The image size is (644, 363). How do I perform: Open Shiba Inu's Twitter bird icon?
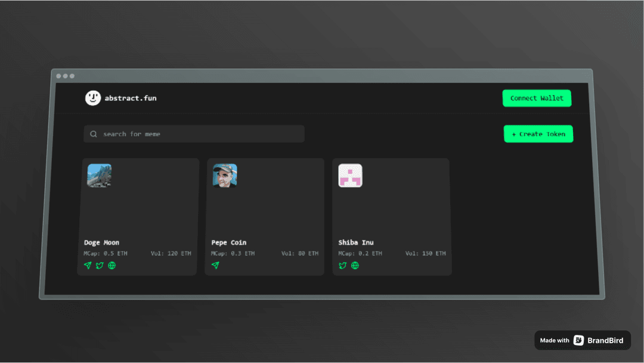[x=343, y=265]
